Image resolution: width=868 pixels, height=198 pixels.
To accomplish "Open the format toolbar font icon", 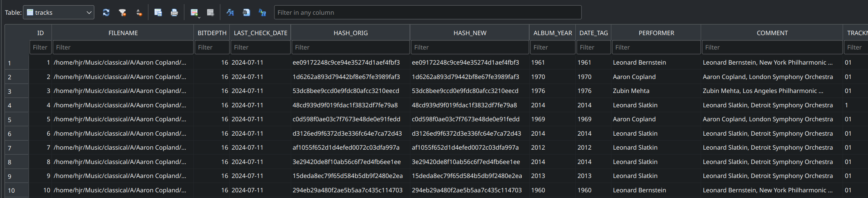I will click(x=230, y=12).
